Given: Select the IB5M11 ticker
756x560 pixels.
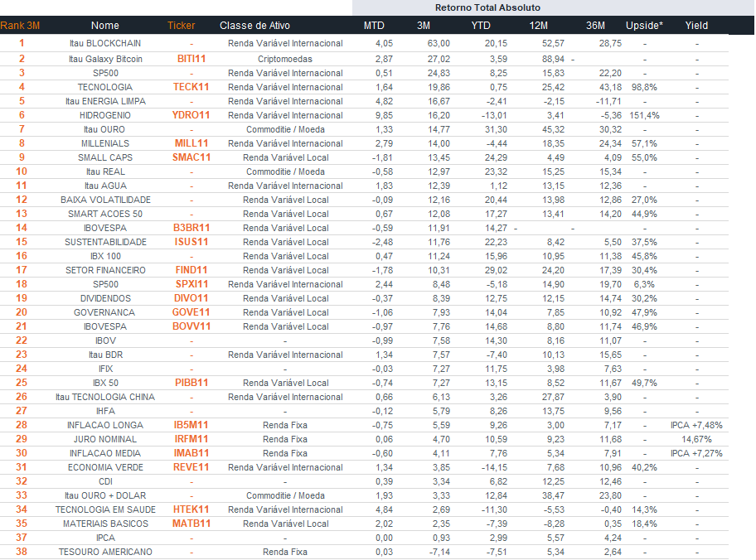Looking at the screenshot, I should [x=191, y=425].
